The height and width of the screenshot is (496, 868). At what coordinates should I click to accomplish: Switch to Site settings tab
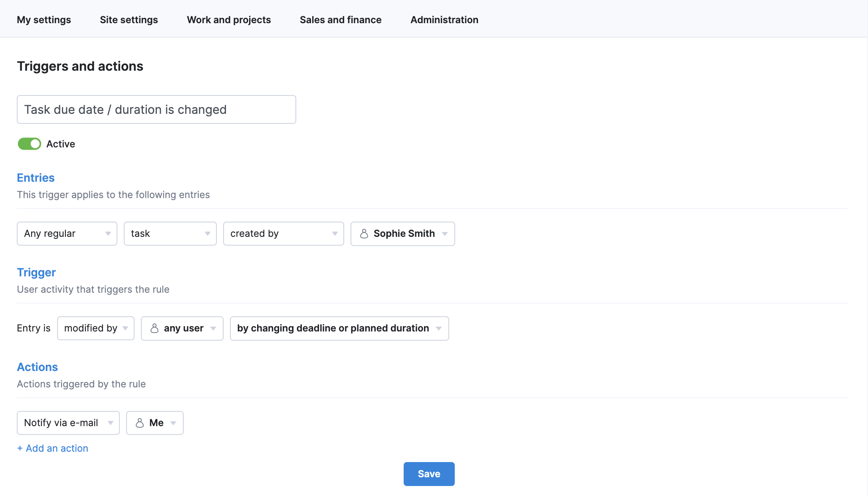(129, 20)
